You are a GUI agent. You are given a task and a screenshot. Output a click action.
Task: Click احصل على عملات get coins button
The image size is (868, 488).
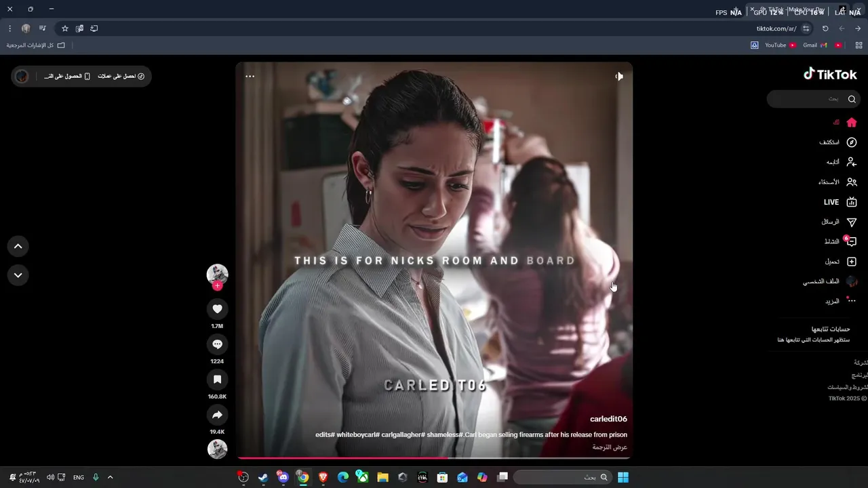coord(121,77)
